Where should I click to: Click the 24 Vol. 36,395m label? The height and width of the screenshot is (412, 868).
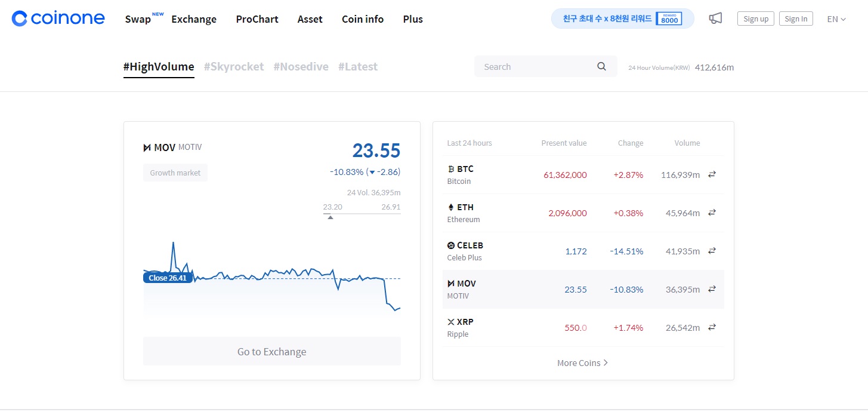[x=373, y=192]
